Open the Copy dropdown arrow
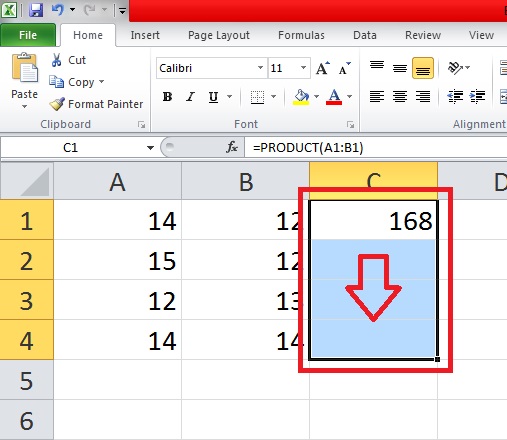This screenshot has width=507, height=440. pyautogui.click(x=102, y=82)
